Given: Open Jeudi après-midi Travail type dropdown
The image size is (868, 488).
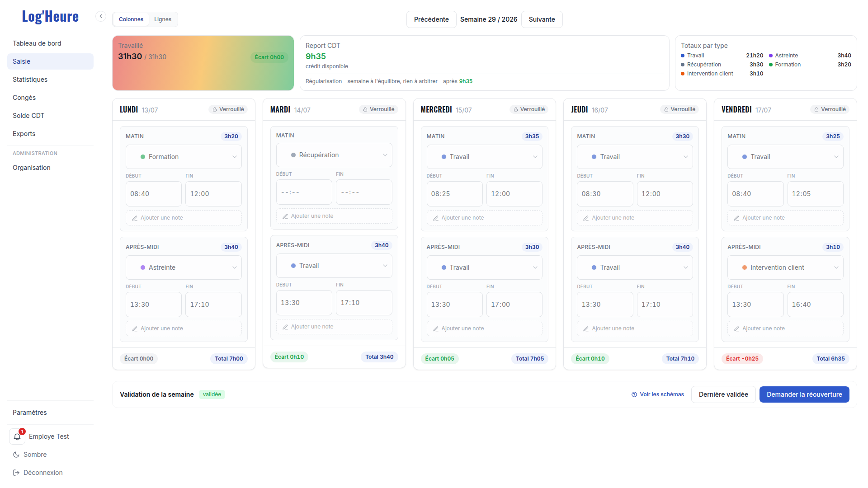Looking at the screenshot, I should tap(635, 267).
